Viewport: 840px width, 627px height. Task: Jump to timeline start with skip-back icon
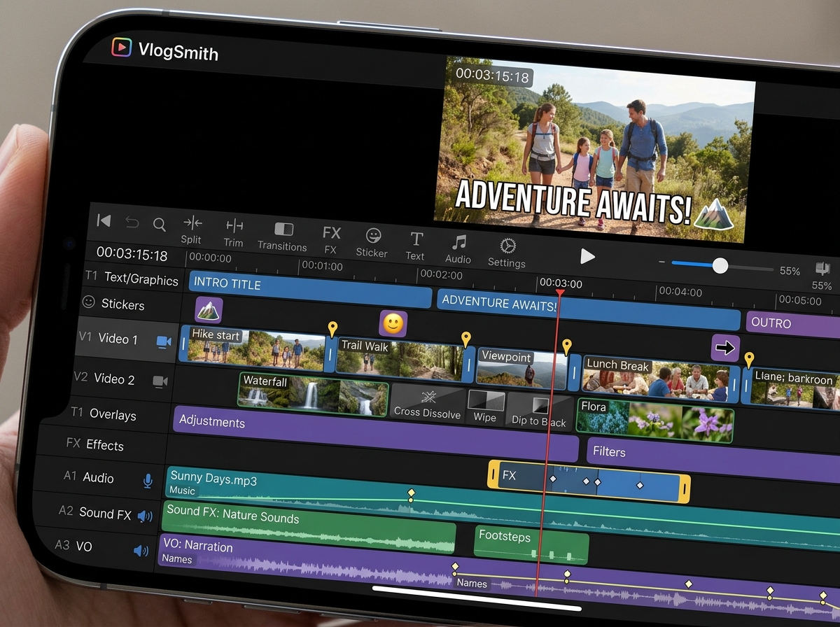(104, 221)
